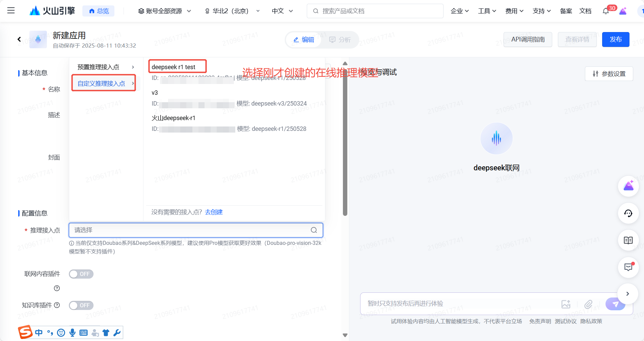The image size is (644, 341).
Task: Toggle Sogou punctuation mode
Action: [50, 333]
